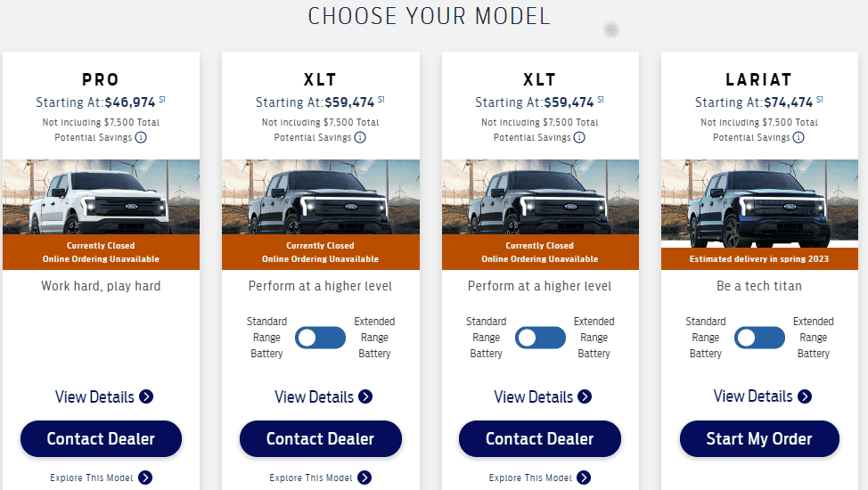Click the arrow icon next to PRO View Details
This screenshot has height=490, width=868.
click(x=146, y=396)
